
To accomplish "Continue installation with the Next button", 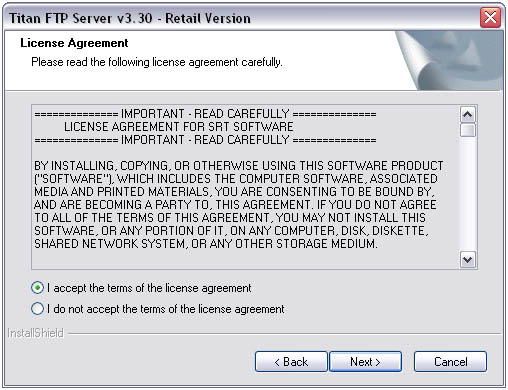I will click(365, 362).
